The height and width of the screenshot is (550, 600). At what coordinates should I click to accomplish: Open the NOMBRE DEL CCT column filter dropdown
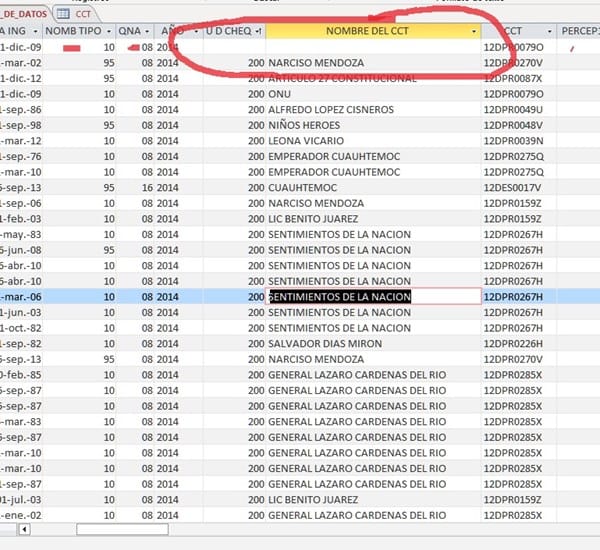point(474,32)
